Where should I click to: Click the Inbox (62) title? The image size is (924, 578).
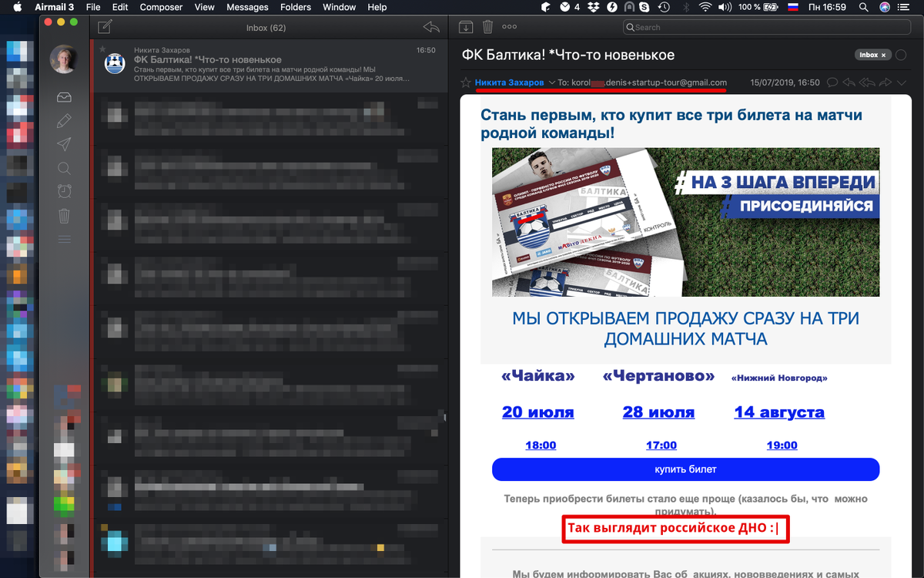[x=266, y=28]
